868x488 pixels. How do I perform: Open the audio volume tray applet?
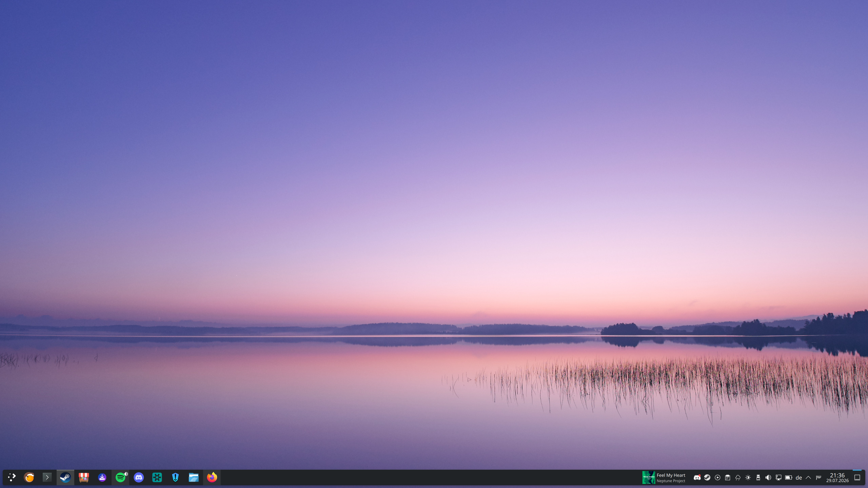768,478
